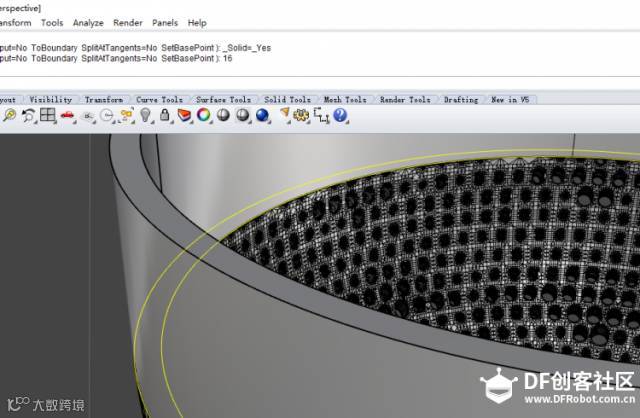Image resolution: width=640 pixels, height=418 pixels.
Task: Open the Render menu
Action: (x=128, y=23)
